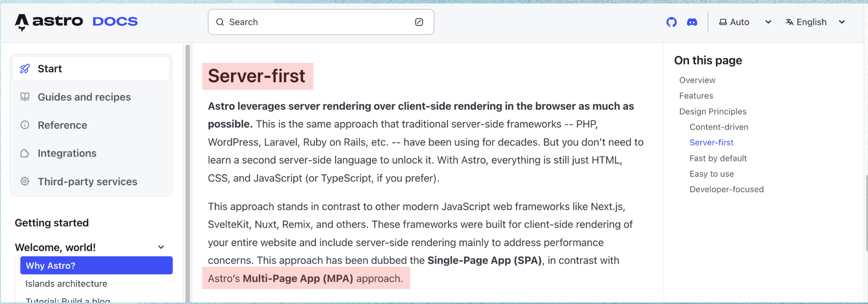Screen dimensions: 868x304
Task: Jump to Fast by default section
Action: (x=718, y=158)
